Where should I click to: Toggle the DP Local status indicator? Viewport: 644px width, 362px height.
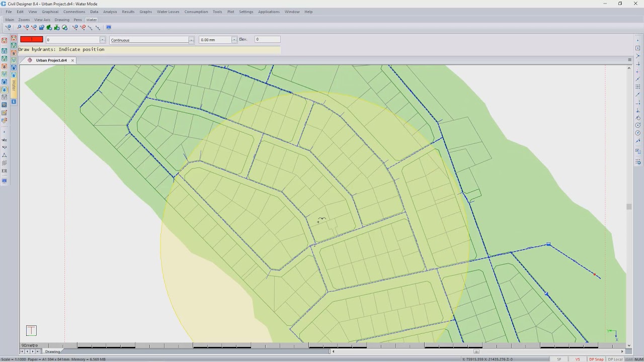tap(615, 359)
